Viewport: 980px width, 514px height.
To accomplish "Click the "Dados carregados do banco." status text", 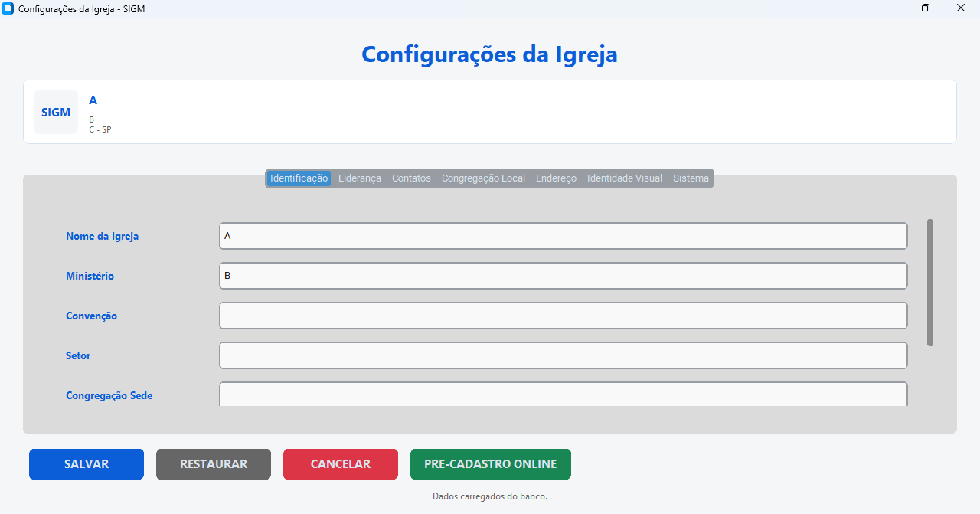I will (490, 496).
